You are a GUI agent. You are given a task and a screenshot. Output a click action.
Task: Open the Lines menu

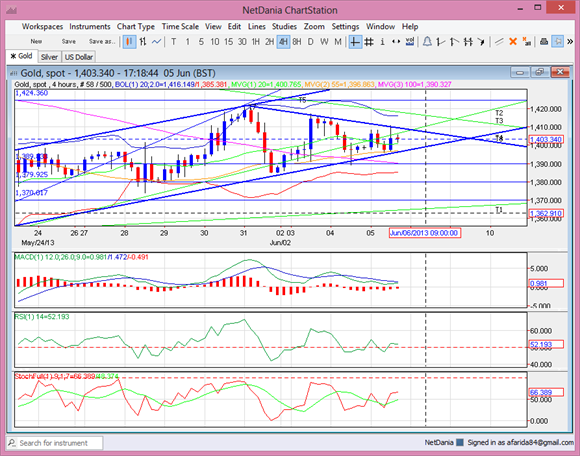(256, 27)
